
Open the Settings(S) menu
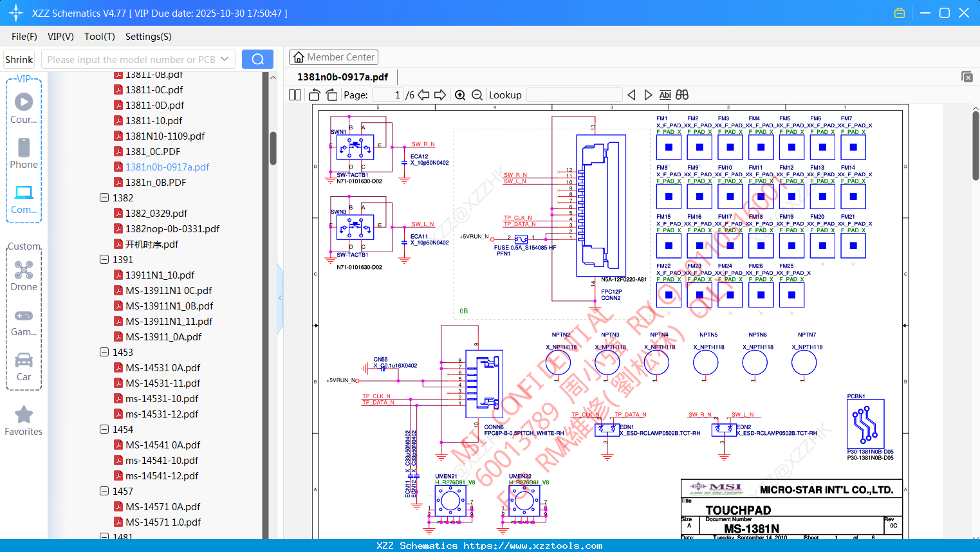(148, 37)
